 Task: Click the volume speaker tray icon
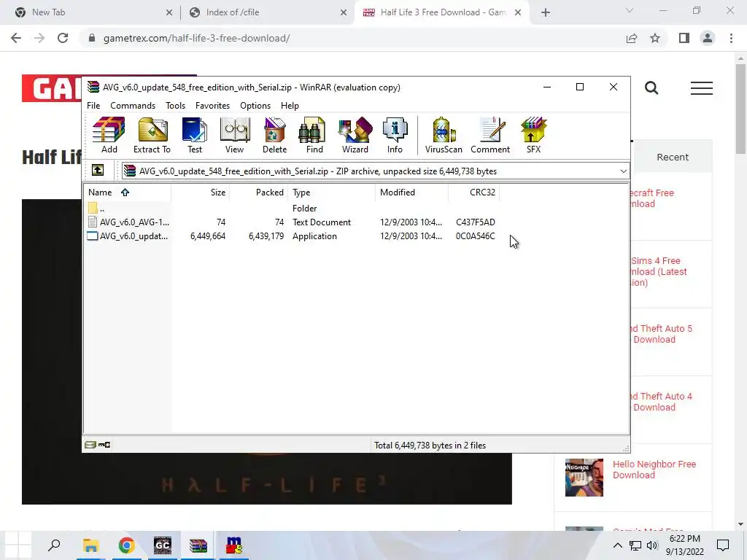coord(652,545)
